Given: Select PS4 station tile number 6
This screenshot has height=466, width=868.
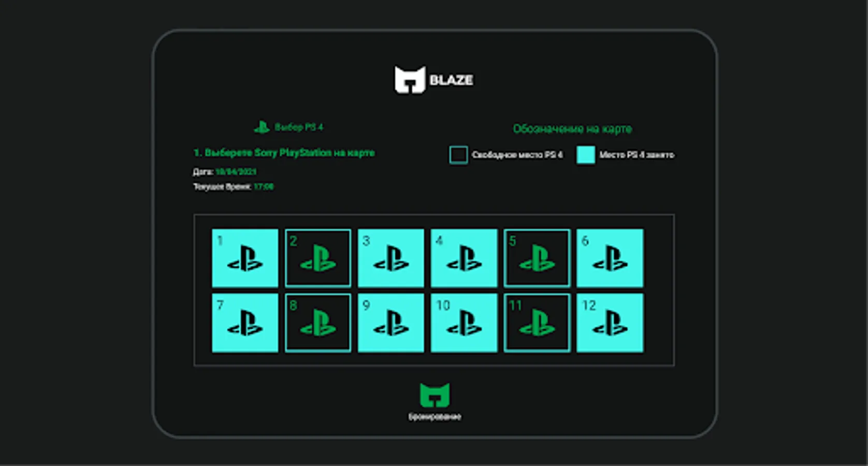Looking at the screenshot, I should point(610,258).
